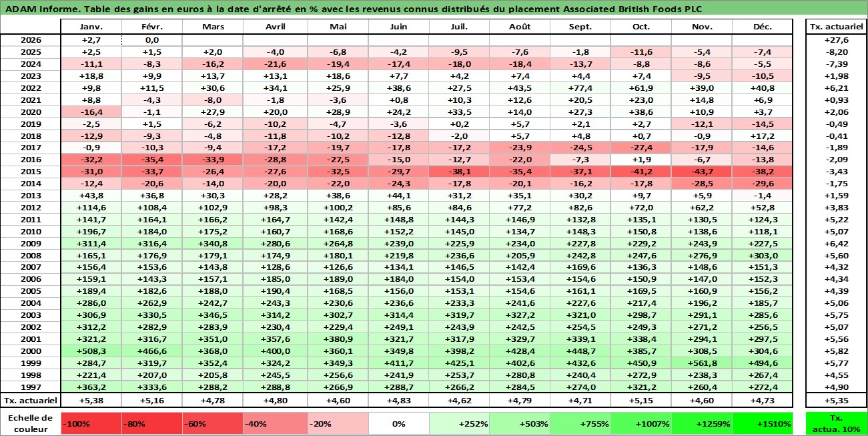Select the 2009 Tx. actuariel value +6,42

(836, 244)
